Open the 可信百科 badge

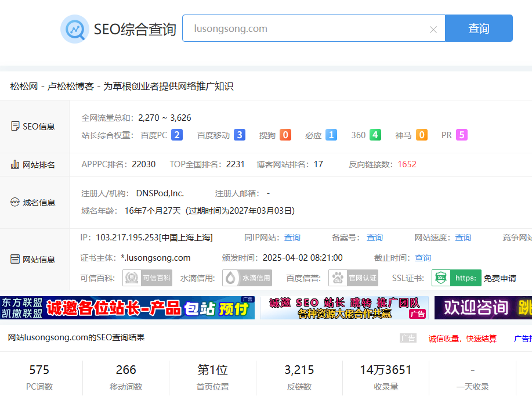(x=147, y=278)
